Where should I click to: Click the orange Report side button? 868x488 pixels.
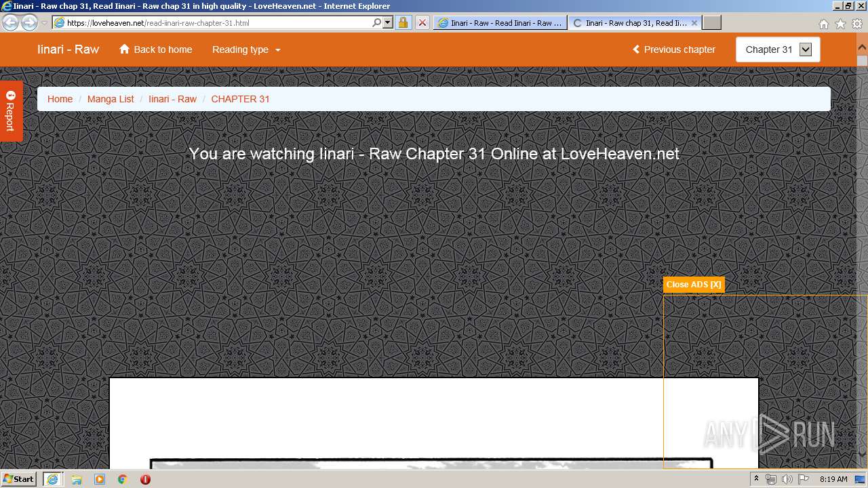(11, 111)
